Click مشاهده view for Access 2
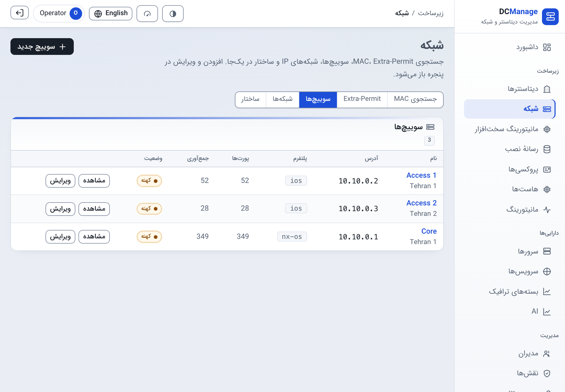This screenshot has width=565, height=392. [94, 209]
